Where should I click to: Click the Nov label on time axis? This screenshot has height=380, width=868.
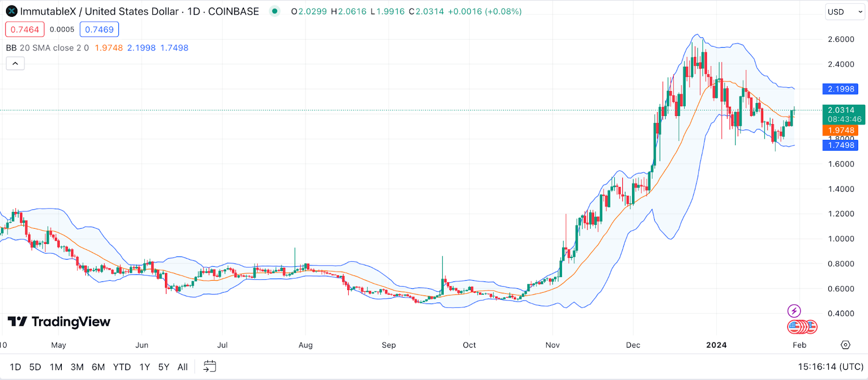(x=552, y=345)
